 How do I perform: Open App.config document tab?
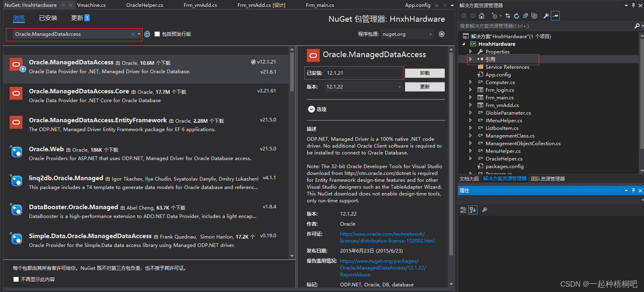(x=418, y=5)
